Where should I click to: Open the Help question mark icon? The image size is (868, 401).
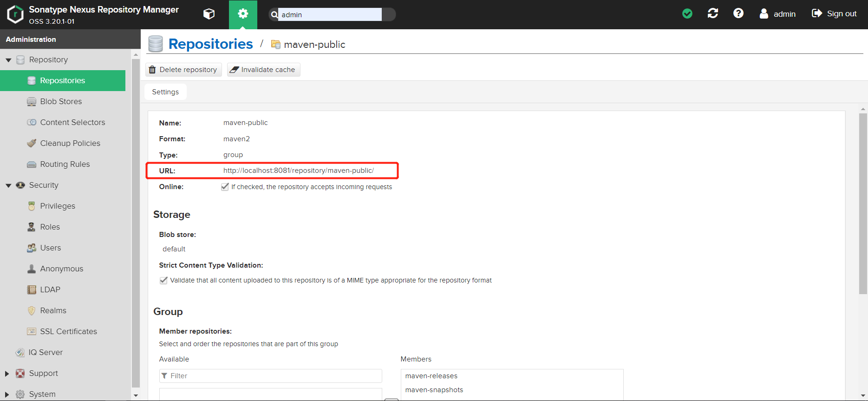coord(738,13)
